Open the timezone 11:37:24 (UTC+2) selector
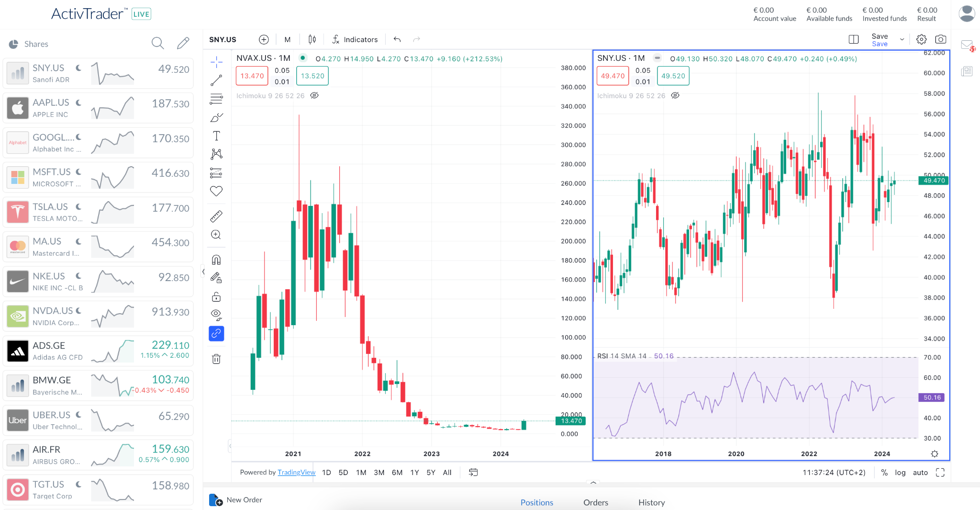This screenshot has width=980, height=510. click(x=834, y=472)
